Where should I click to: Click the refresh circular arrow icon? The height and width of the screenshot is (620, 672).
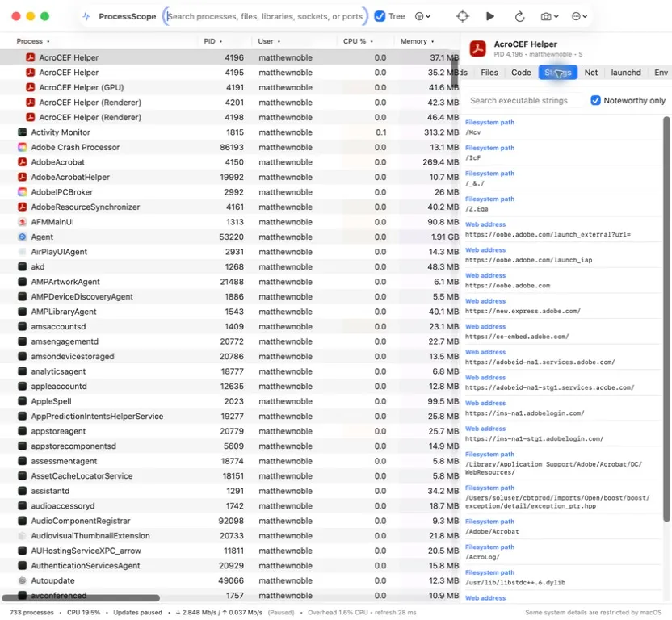[x=519, y=16]
